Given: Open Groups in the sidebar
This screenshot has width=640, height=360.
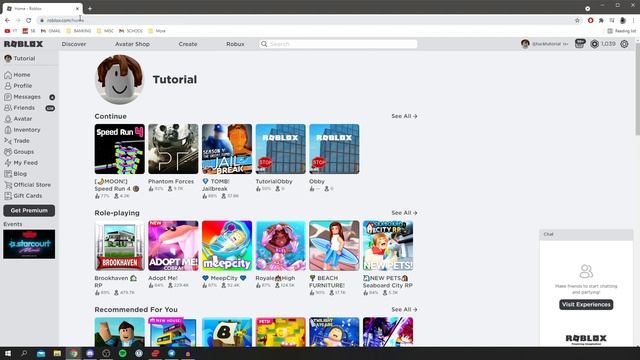Looking at the screenshot, I should point(19,152).
